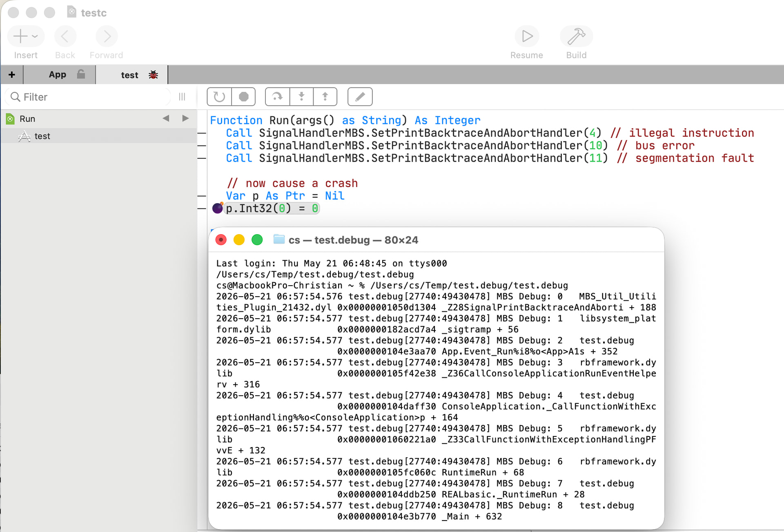Go Back in navigation toolbar
This screenshot has width=784, height=532.
(65, 36)
